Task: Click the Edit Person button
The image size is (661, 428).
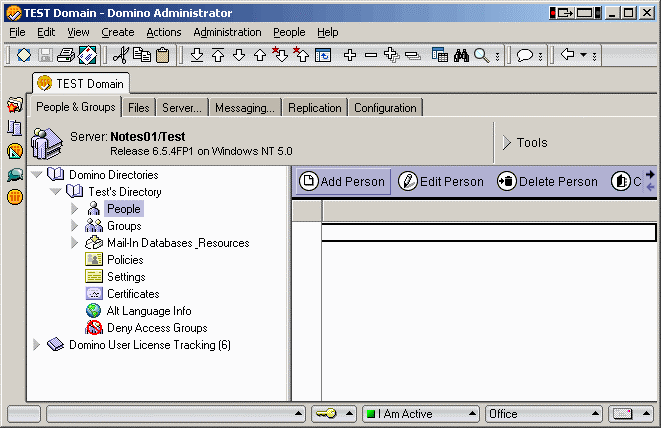Action: (x=441, y=182)
